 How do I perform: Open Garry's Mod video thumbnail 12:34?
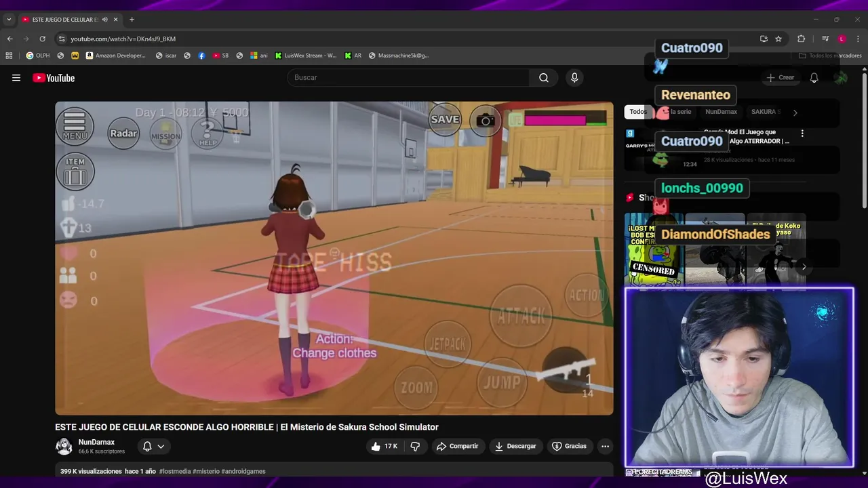coord(660,149)
